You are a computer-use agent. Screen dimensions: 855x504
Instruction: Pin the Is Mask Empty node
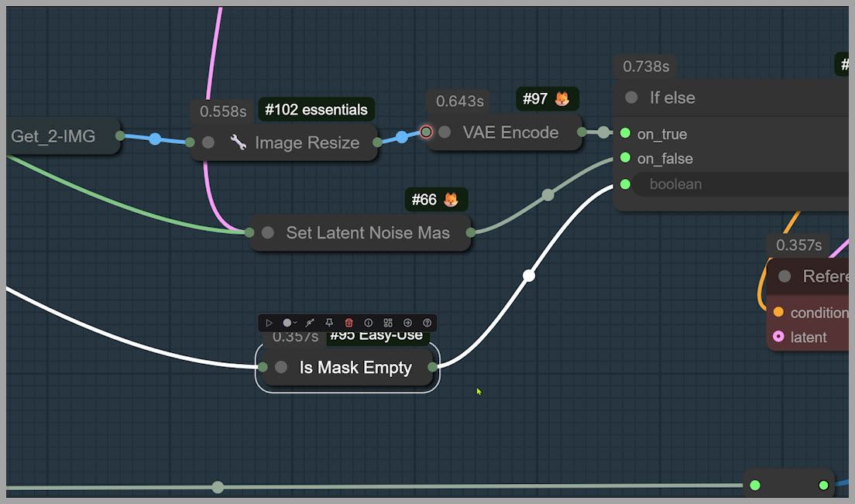click(x=329, y=323)
